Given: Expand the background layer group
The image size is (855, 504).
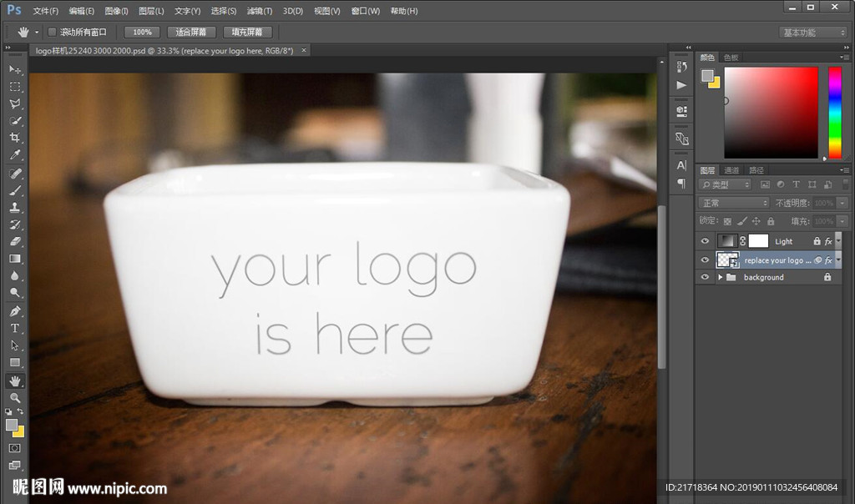Looking at the screenshot, I should (x=720, y=277).
